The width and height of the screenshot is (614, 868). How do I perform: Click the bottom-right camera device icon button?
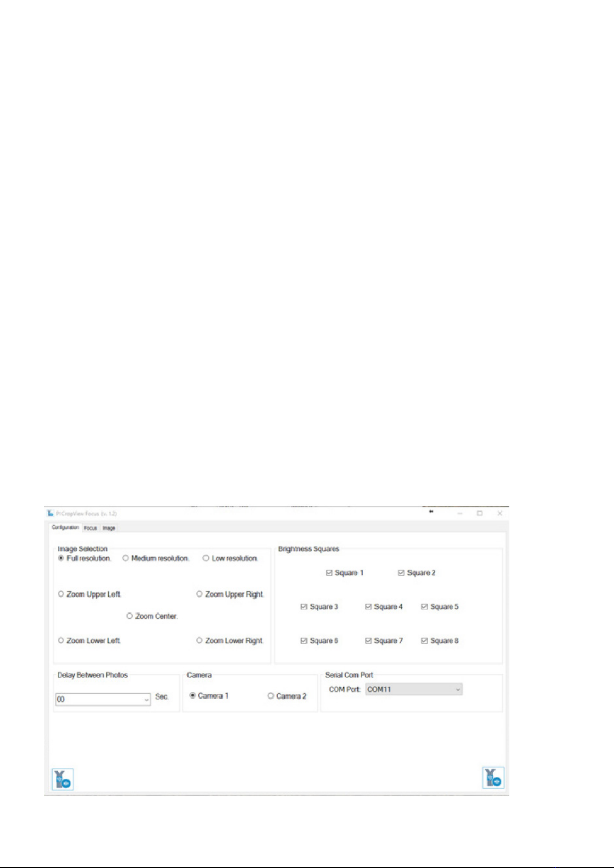(493, 778)
